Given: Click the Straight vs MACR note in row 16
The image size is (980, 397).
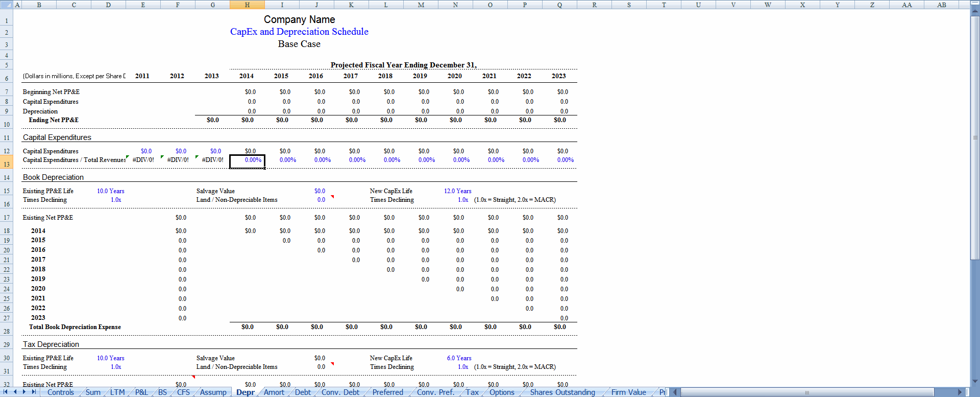Looking at the screenshot, I should pos(515,200).
